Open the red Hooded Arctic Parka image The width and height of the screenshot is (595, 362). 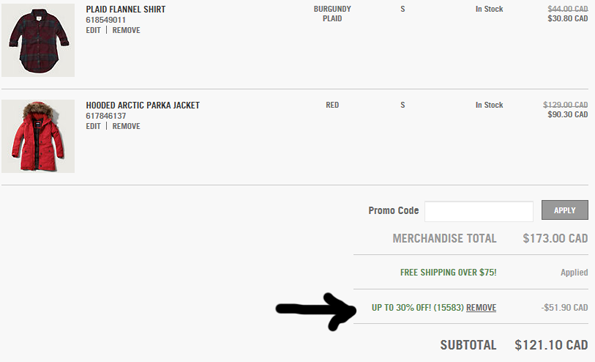[38, 136]
